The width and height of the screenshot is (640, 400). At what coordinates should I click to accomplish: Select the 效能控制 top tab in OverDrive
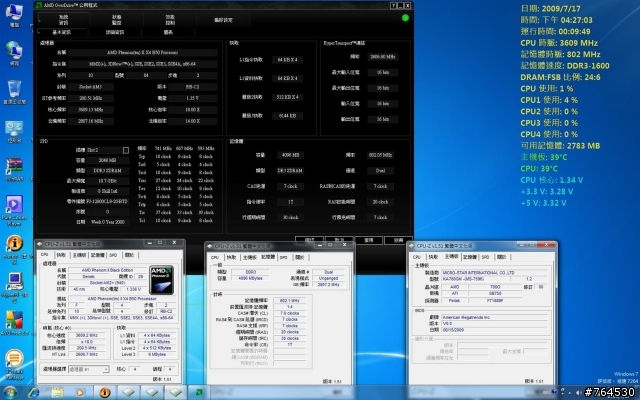pos(170,20)
